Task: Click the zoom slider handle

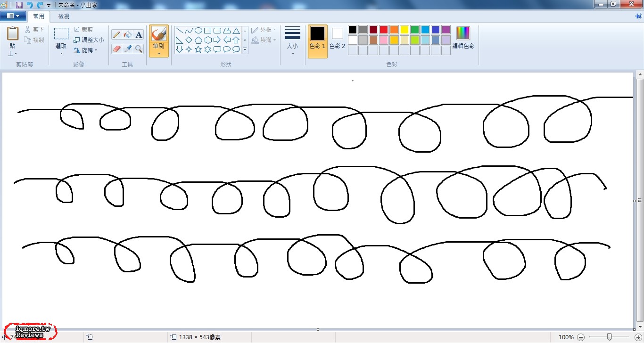Action: click(610, 337)
